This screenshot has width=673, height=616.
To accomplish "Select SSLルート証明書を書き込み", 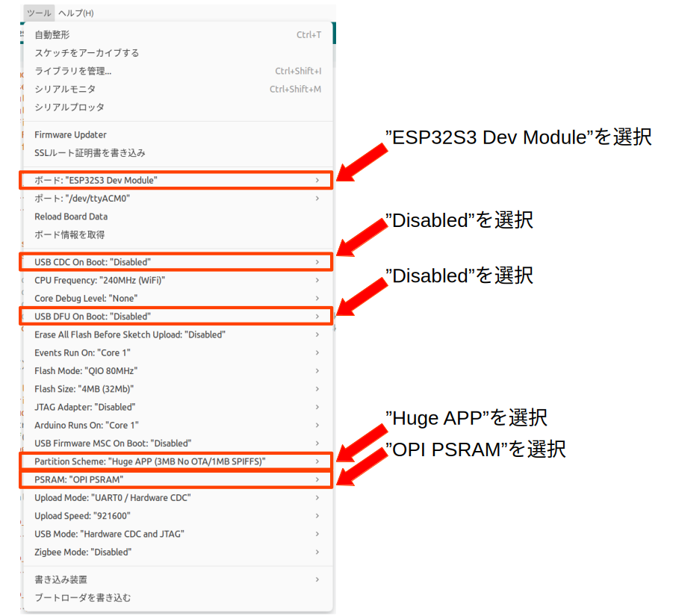I will pos(90,152).
